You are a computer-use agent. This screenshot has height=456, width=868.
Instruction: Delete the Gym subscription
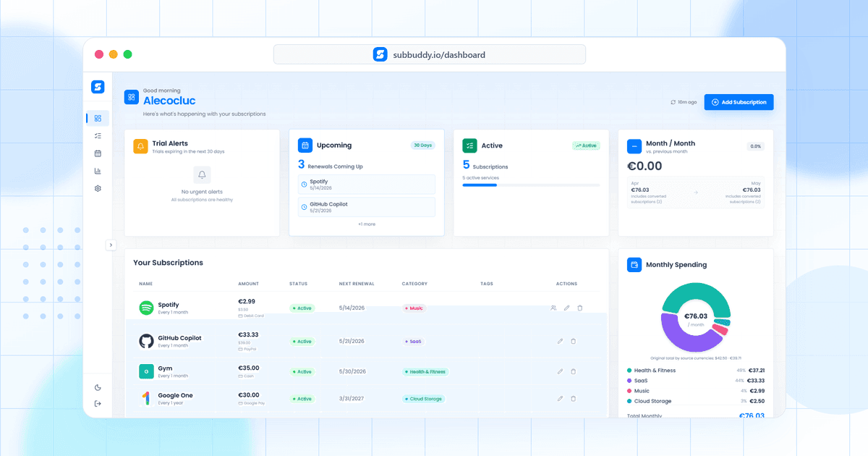click(573, 371)
